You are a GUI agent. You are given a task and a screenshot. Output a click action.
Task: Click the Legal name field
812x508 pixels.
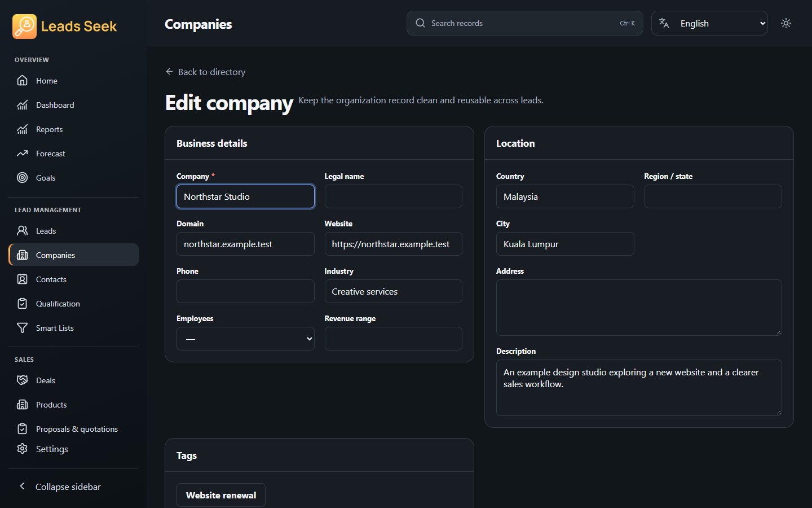[x=394, y=196]
